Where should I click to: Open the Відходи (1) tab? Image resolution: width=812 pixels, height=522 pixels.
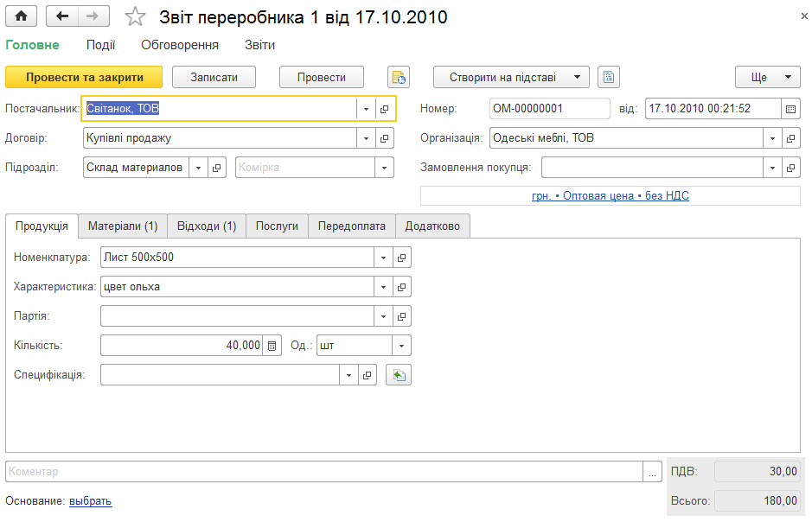pos(207,226)
